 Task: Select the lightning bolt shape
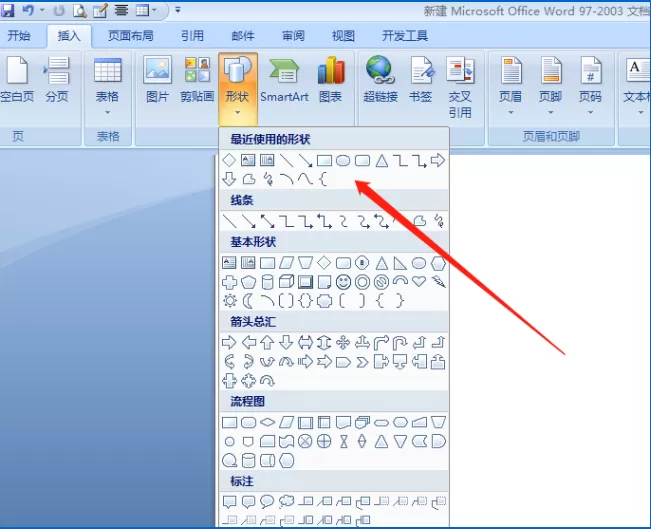pos(438,282)
